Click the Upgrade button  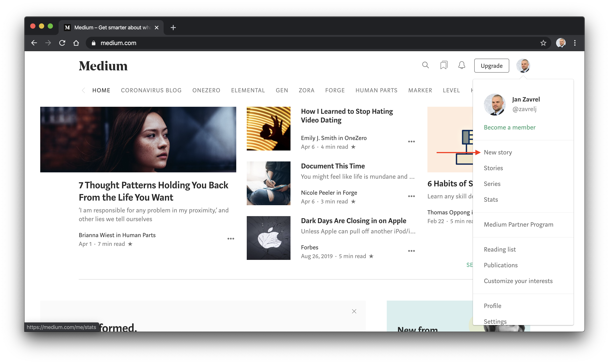tap(491, 65)
